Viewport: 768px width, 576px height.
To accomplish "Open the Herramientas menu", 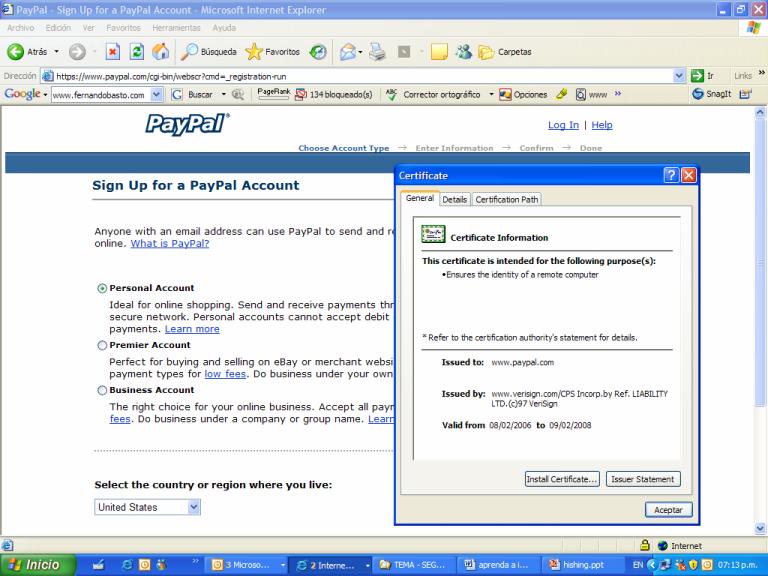I will pos(176,28).
